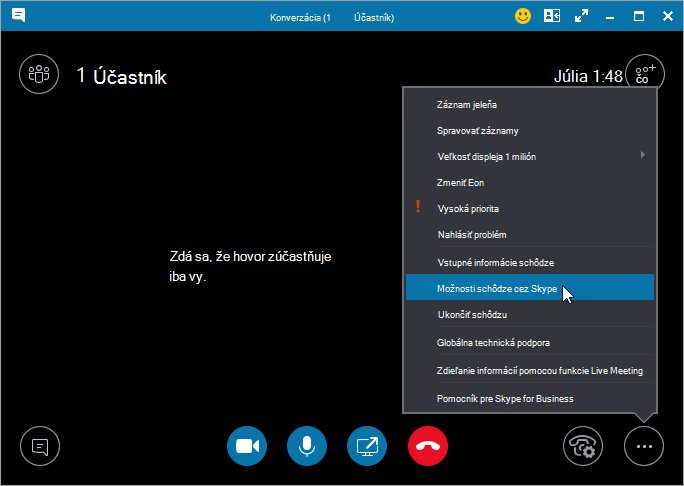Choose Zmeniť Eon from the menu
Viewport: 684px width, 486px height.
coord(530,183)
